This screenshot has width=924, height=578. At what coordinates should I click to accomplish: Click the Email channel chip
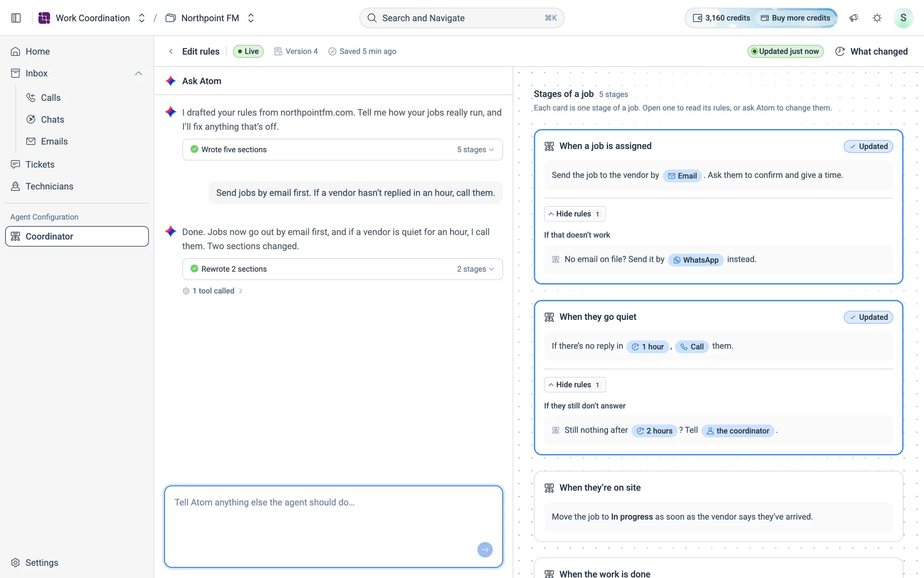click(x=682, y=176)
